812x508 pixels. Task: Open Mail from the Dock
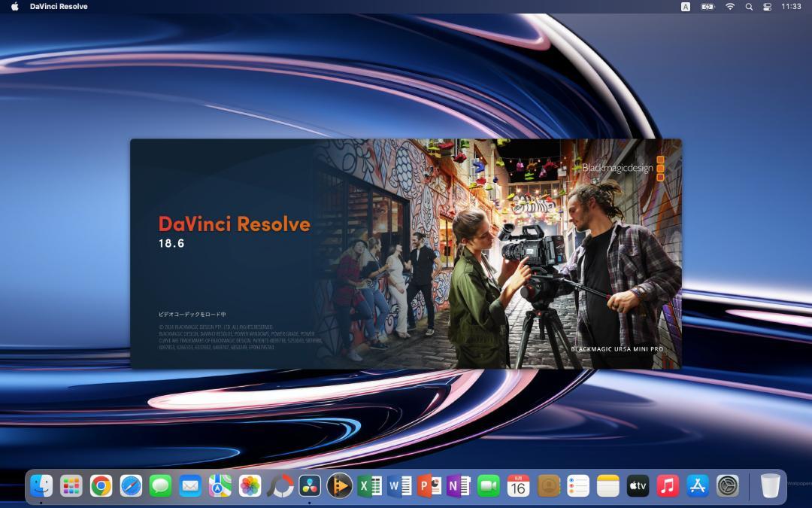(x=190, y=486)
